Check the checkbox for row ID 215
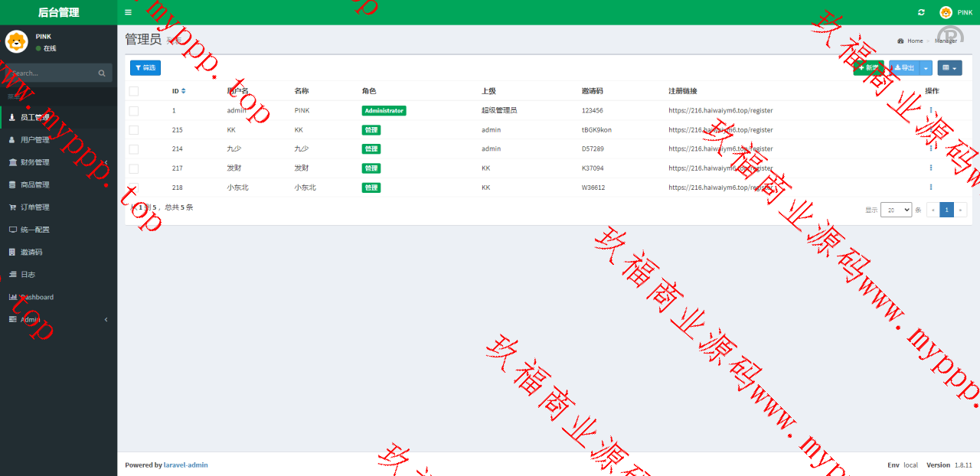This screenshot has height=476, width=980. pyautogui.click(x=134, y=130)
